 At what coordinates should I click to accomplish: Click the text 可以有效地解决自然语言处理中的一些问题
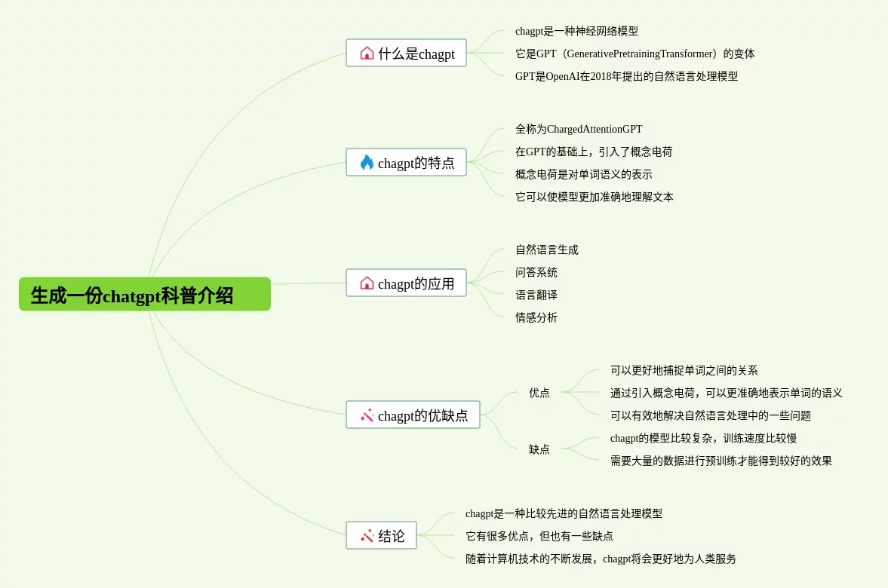(x=710, y=415)
